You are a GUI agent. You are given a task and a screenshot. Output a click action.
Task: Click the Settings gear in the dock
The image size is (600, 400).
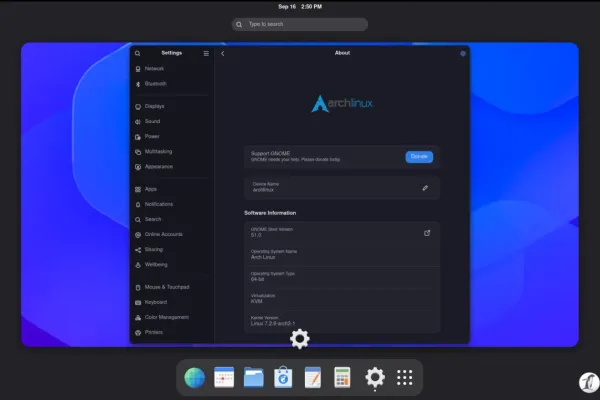pyautogui.click(x=375, y=377)
